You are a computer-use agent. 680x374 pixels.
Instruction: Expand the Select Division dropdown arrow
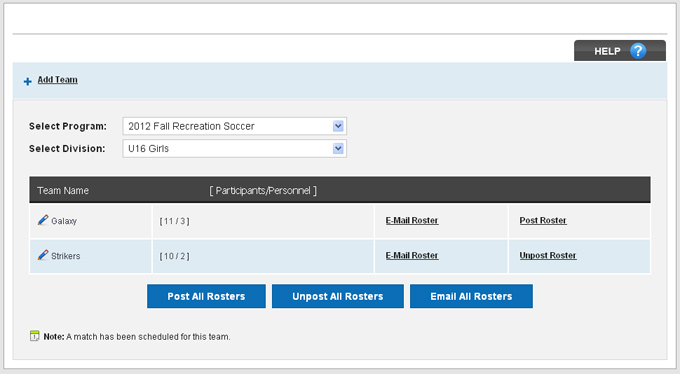pos(338,148)
